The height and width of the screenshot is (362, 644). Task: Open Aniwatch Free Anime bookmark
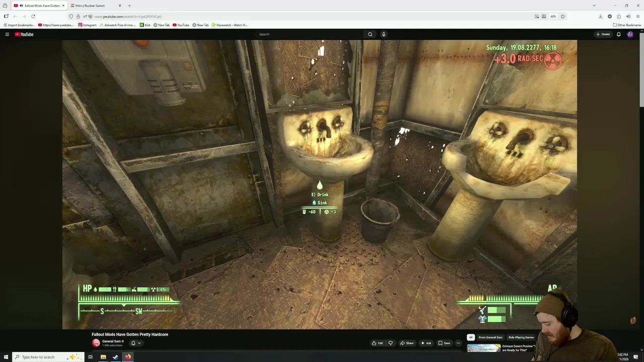coord(118,25)
